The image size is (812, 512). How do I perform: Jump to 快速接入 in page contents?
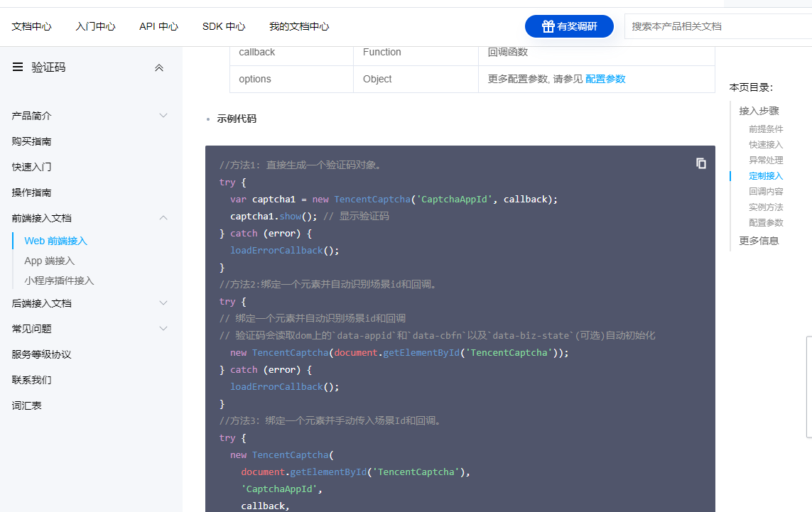point(766,144)
